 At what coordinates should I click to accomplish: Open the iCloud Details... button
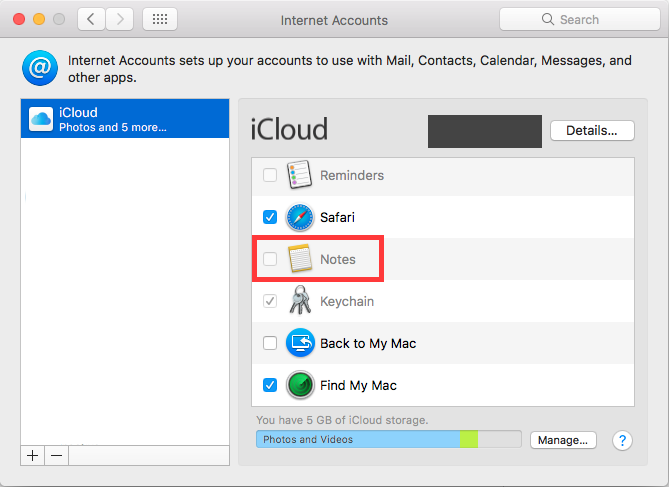pyautogui.click(x=592, y=130)
